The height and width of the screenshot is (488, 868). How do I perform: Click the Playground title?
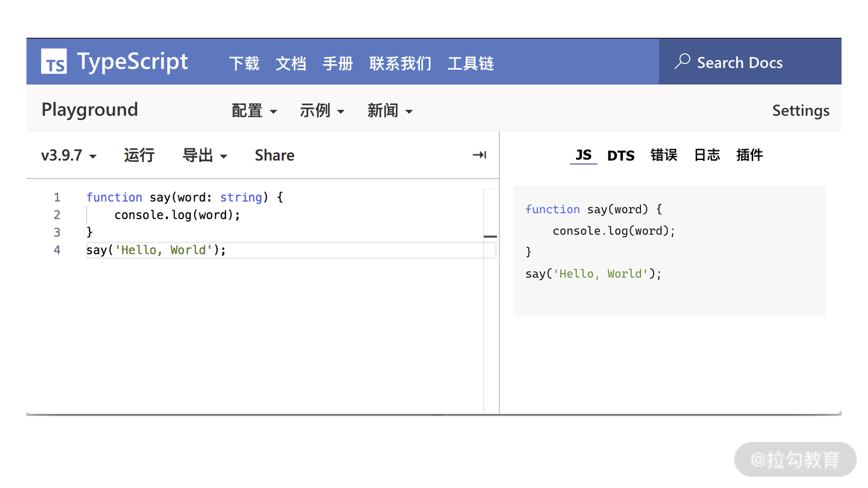(x=90, y=110)
